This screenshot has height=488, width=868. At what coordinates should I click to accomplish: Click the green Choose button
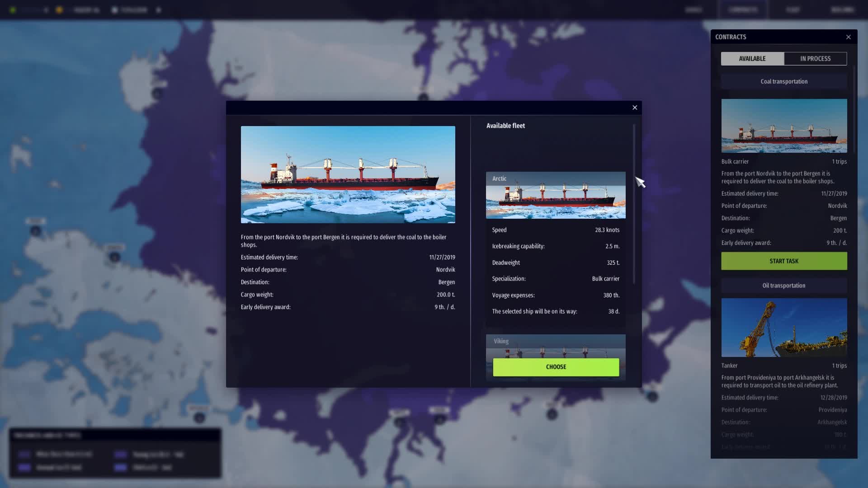[556, 367]
